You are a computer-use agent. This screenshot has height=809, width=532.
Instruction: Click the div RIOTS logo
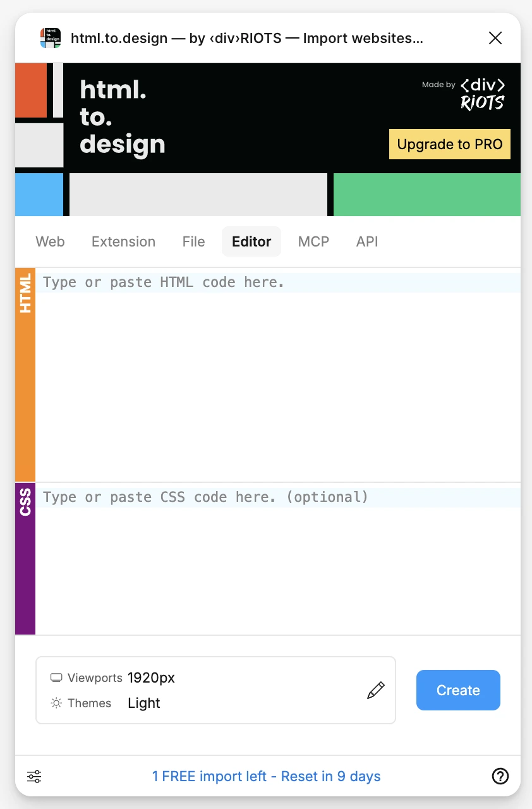(x=482, y=94)
